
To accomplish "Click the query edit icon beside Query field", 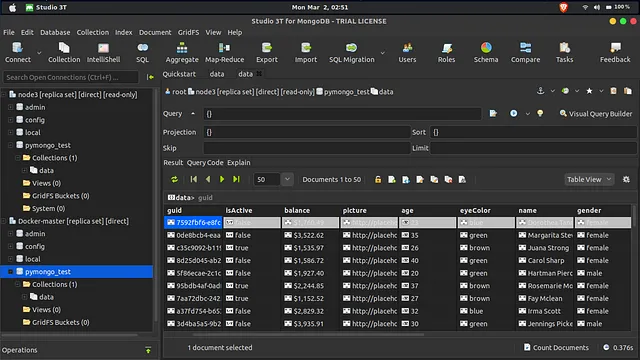I will coord(493,113).
